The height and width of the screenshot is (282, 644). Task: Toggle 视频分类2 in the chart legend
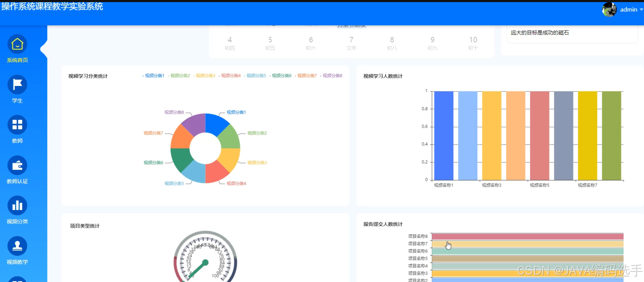(x=179, y=76)
